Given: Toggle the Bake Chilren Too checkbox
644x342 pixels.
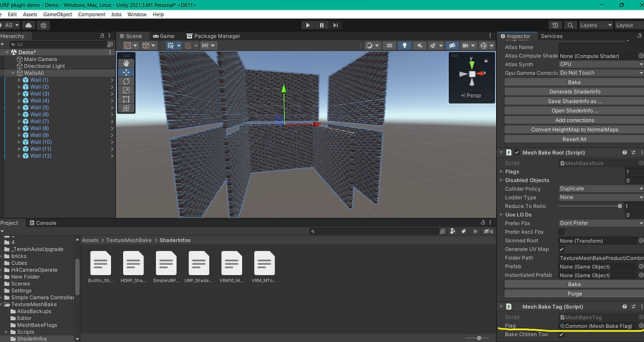Looking at the screenshot, I should pos(562,335).
